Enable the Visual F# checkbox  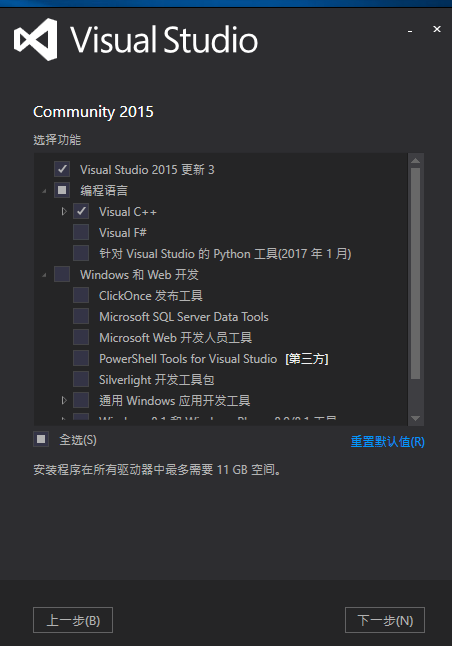click(81, 232)
